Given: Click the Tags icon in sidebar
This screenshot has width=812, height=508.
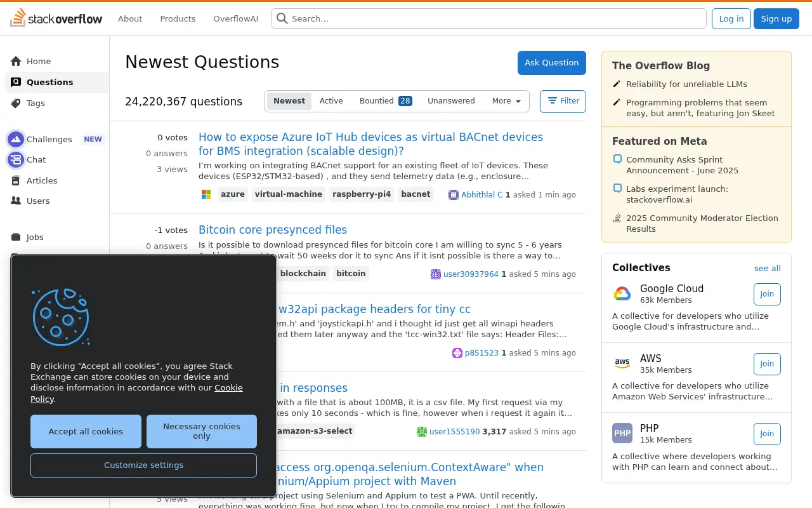Looking at the screenshot, I should point(16,103).
